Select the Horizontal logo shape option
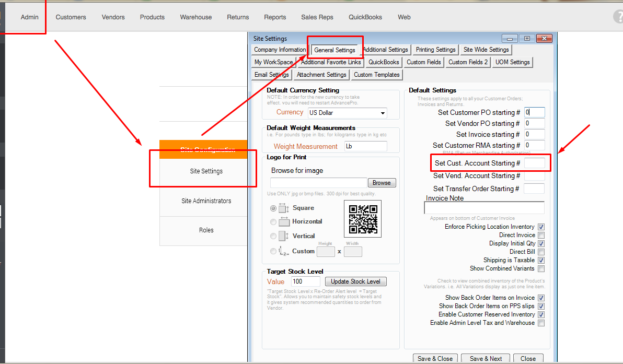Screen dimensions: 623x364 click(x=273, y=222)
